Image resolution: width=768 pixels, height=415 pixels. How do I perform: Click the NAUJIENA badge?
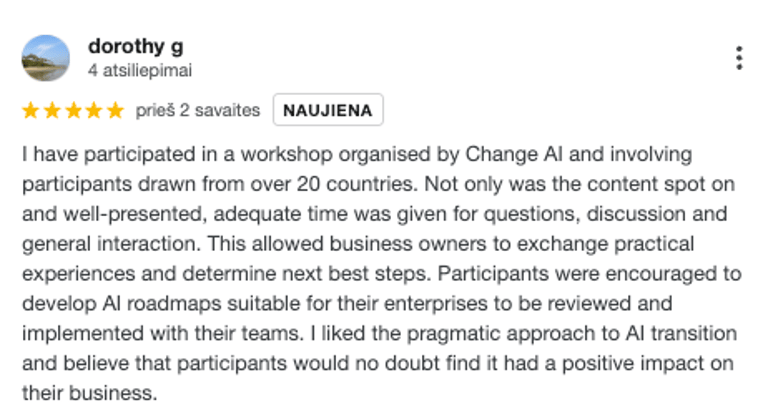[328, 110]
